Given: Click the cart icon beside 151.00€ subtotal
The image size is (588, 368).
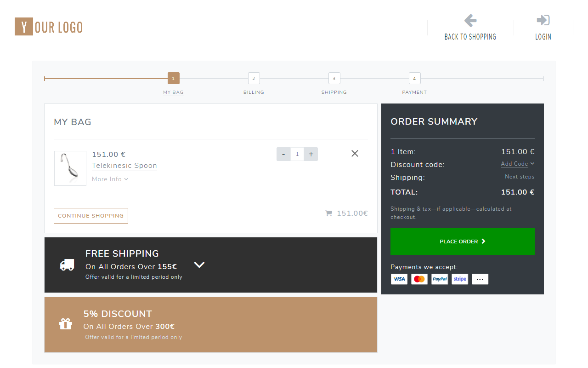Looking at the screenshot, I should click(x=328, y=213).
